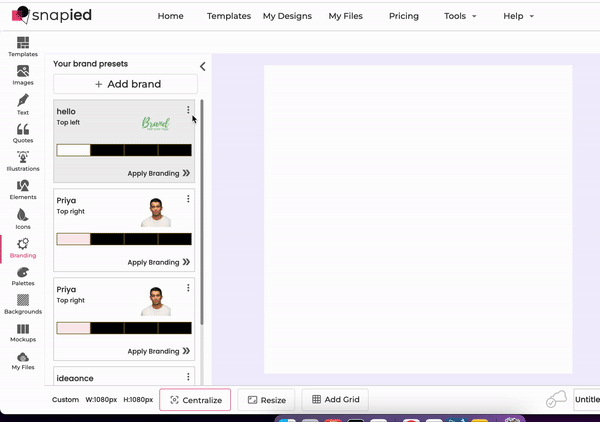Open the Images sidebar panel
Image resolution: width=600 pixels, height=422 pixels.
pyautogui.click(x=23, y=75)
